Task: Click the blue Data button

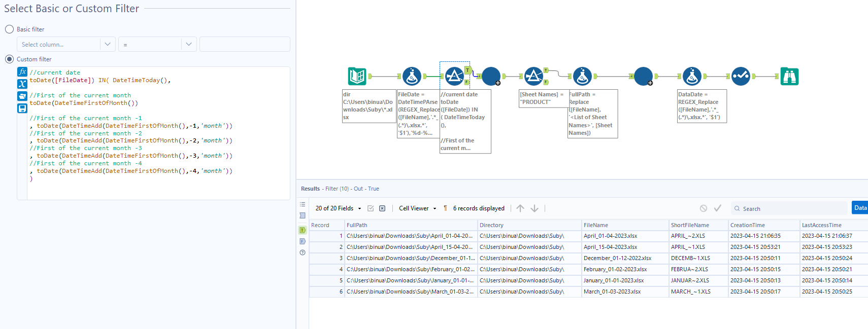Action: point(860,208)
